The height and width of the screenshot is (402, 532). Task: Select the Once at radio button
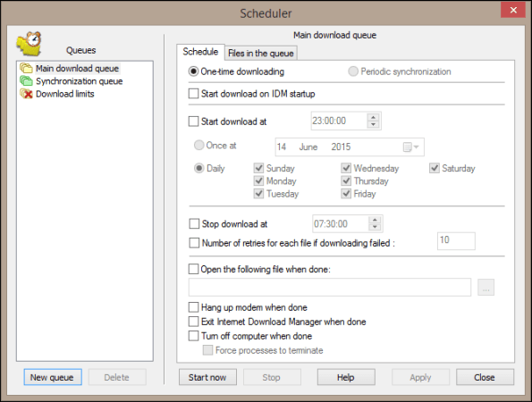pyautogui.click(x=198, y=146)
